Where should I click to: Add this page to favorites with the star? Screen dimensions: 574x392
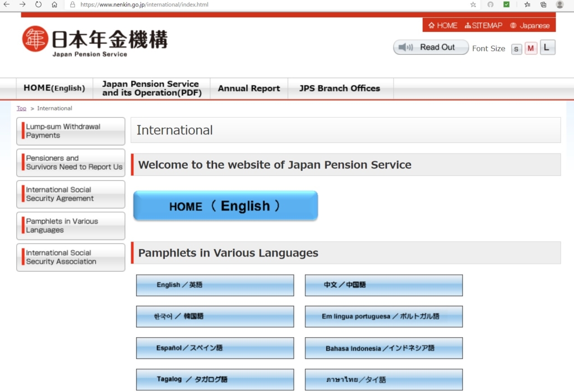473,4
